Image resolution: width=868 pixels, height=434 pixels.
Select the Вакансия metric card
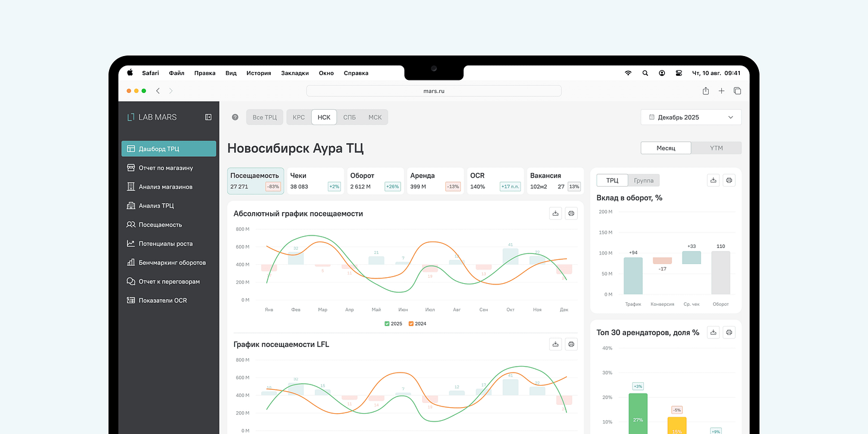[x=555, y=181]
